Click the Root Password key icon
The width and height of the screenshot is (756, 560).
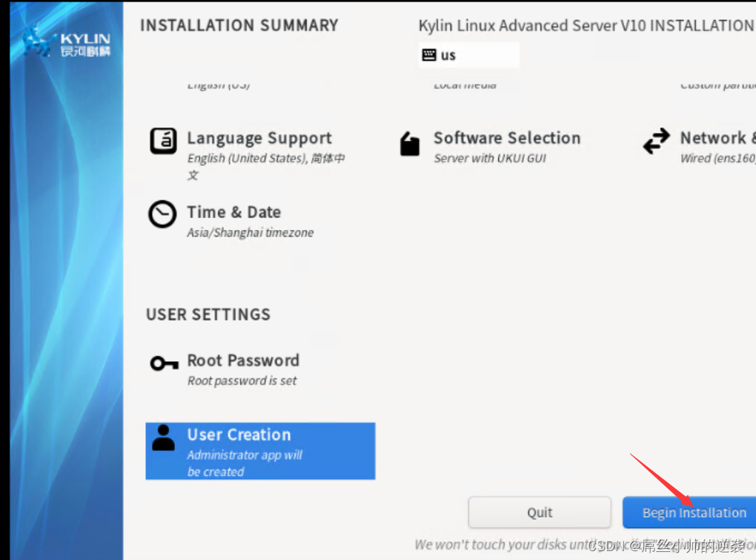pos(163,363)
